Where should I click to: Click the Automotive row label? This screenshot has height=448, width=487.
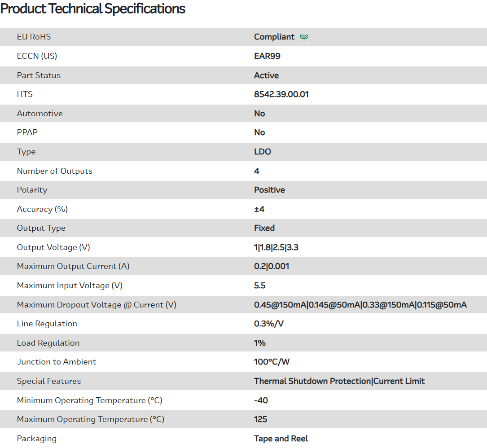[39, 114]
